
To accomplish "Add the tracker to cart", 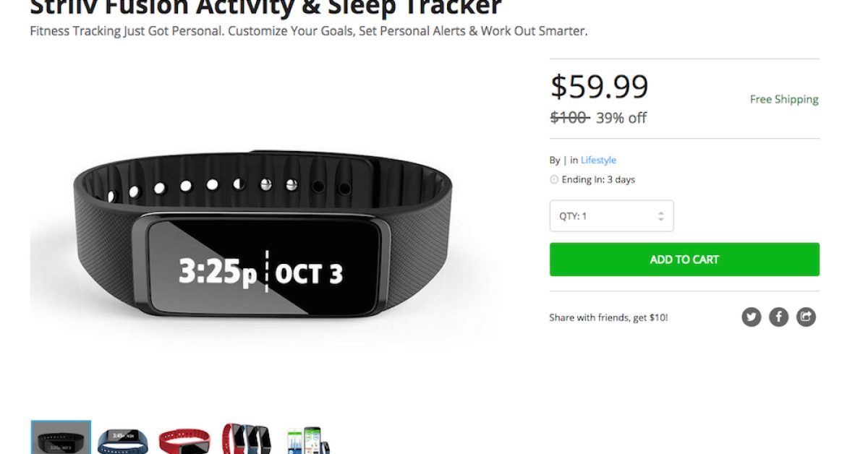I will tap(684, 260).
